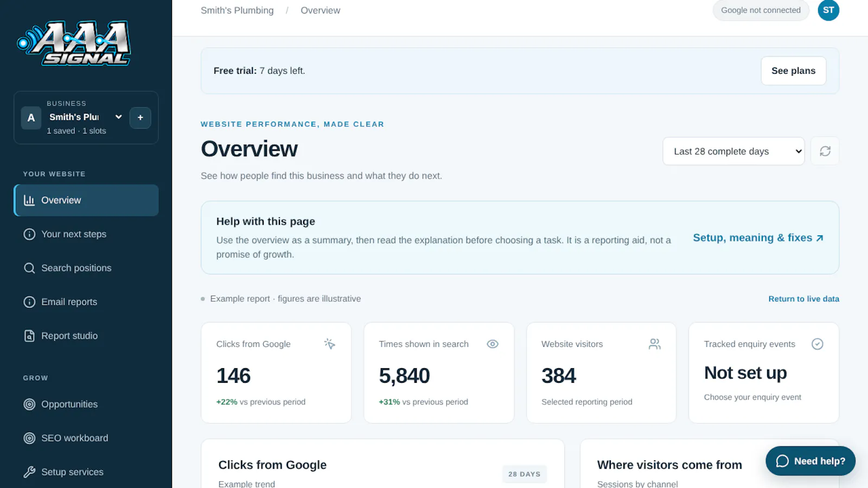
Task: Open the SEO workboard
Action: (x=86, y=438)
